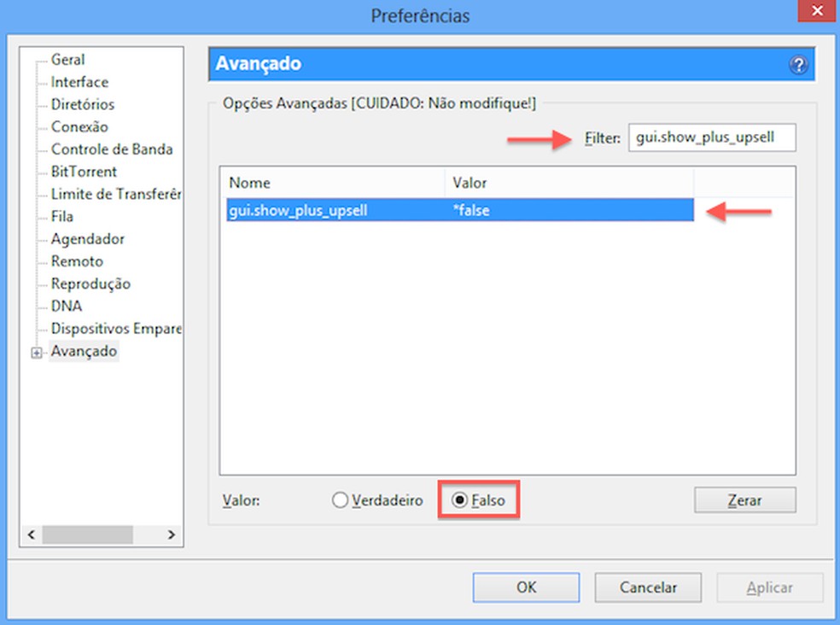This screenshot has height=625, width=840.
Task: Go to Diretórios settings
Action: pos(83,104)
